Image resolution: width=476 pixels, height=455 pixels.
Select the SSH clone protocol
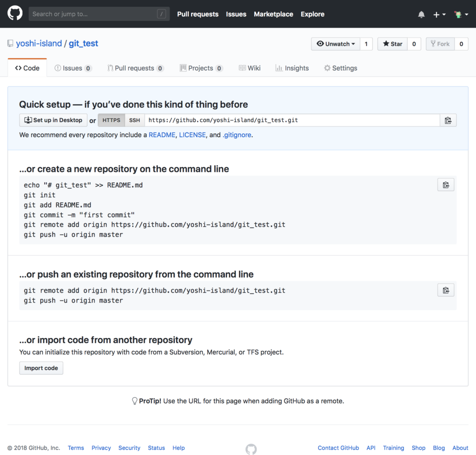(134, 120)
